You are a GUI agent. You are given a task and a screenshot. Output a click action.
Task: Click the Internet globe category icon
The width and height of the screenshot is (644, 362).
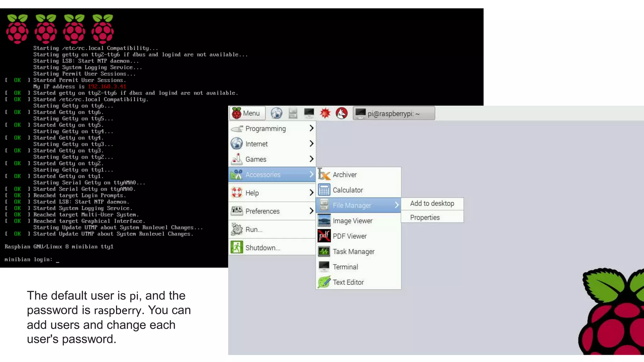236,144
